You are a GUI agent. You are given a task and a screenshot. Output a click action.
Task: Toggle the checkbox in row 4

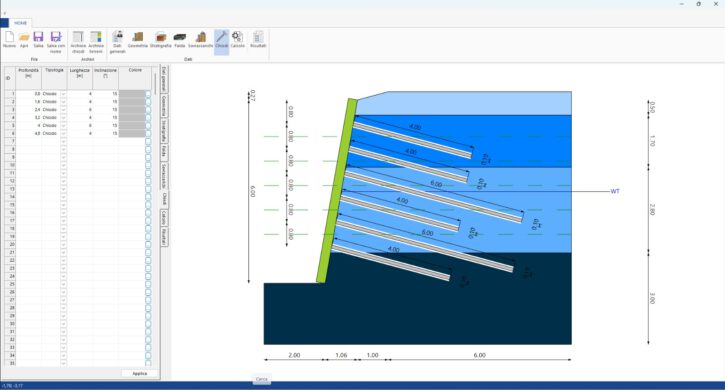[148, 118]
